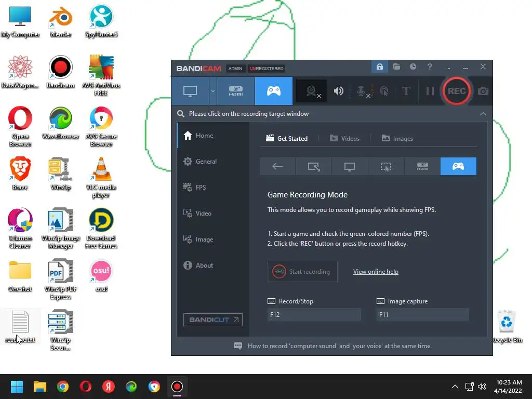Viewport: 532px width, 399px height.
Task: Select WinZip PDF Express desktop icon
Action: tap(60, 279)
